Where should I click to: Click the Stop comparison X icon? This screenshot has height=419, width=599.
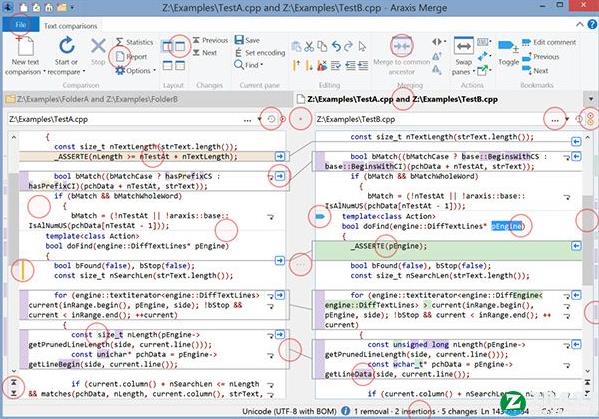(98, 46)
